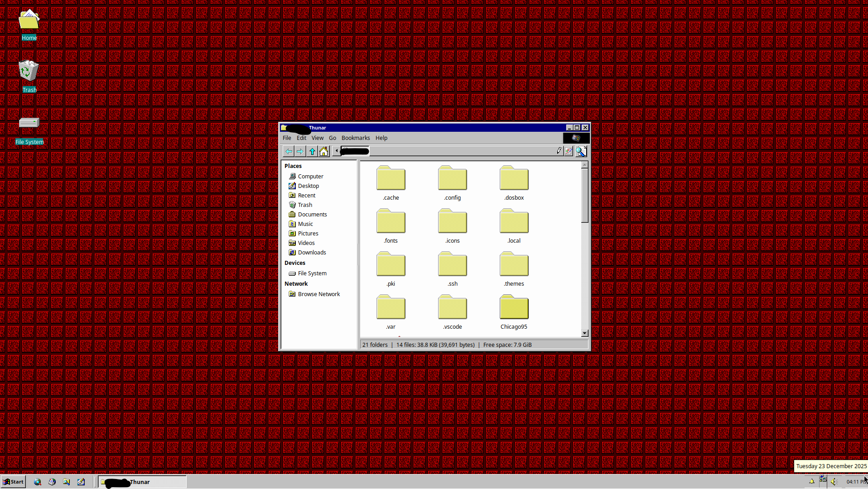Click the status bar text "21 folders"
This screenshot has height=489, width=868.
click(375, 345)
